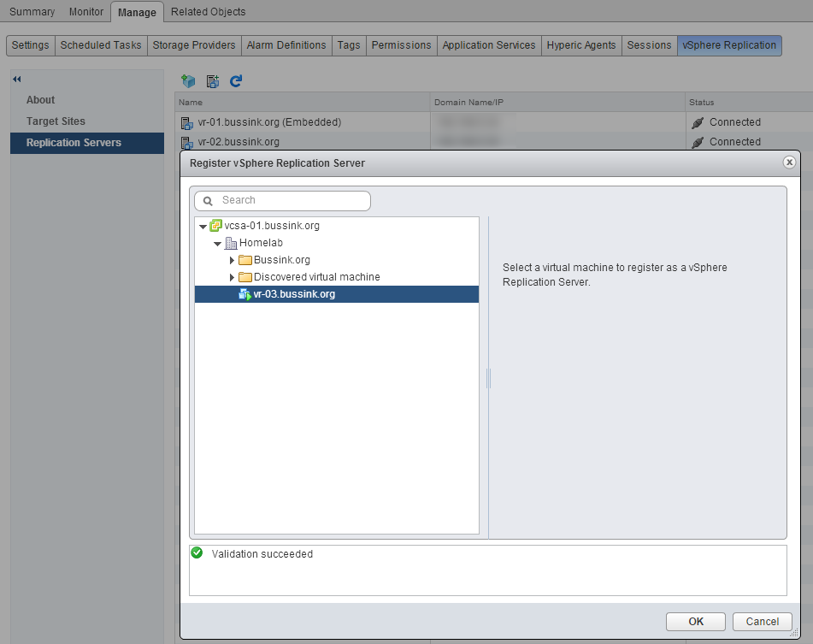Click the Homelab datacenter icon
This screenshot has height=644, width=813.
pos(232,243)
